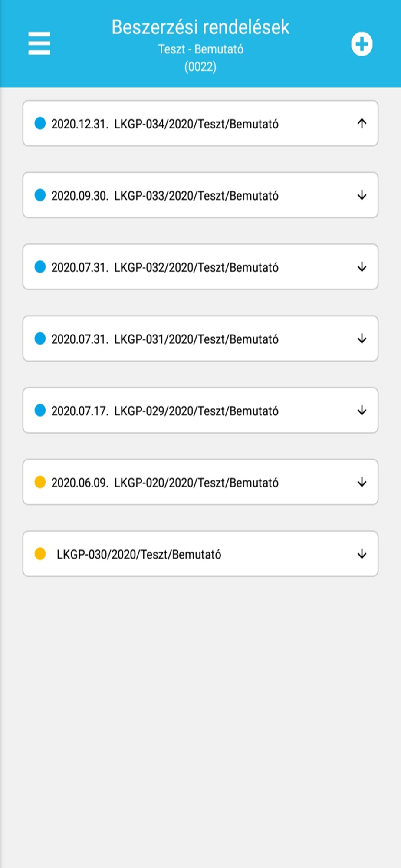This screenshot has width=401, height=868.
Task: Add a new purchase order with plus icon
Action: pos(362,44)
